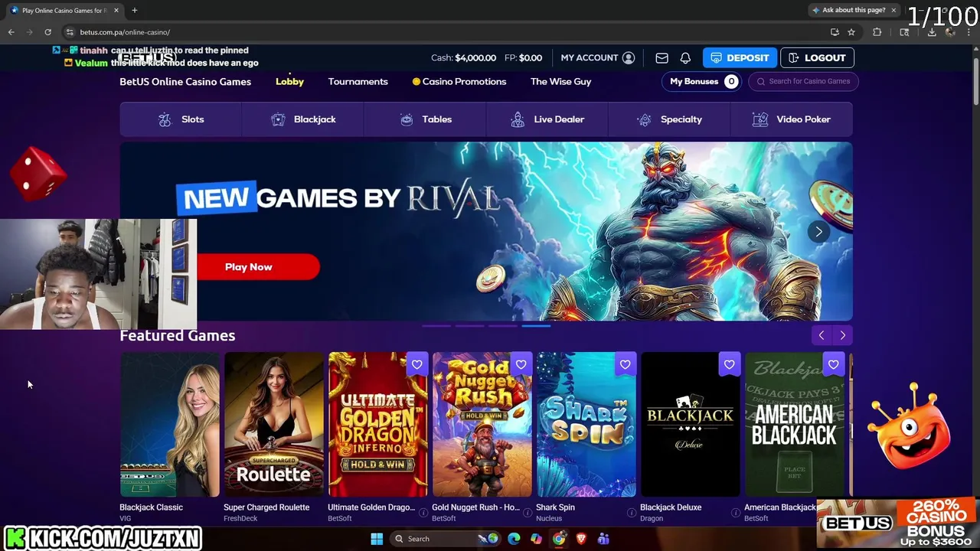The image size is (980, 551).
Task: Click the Cash $4,000.00 balance text
Action: coord(463,58)
